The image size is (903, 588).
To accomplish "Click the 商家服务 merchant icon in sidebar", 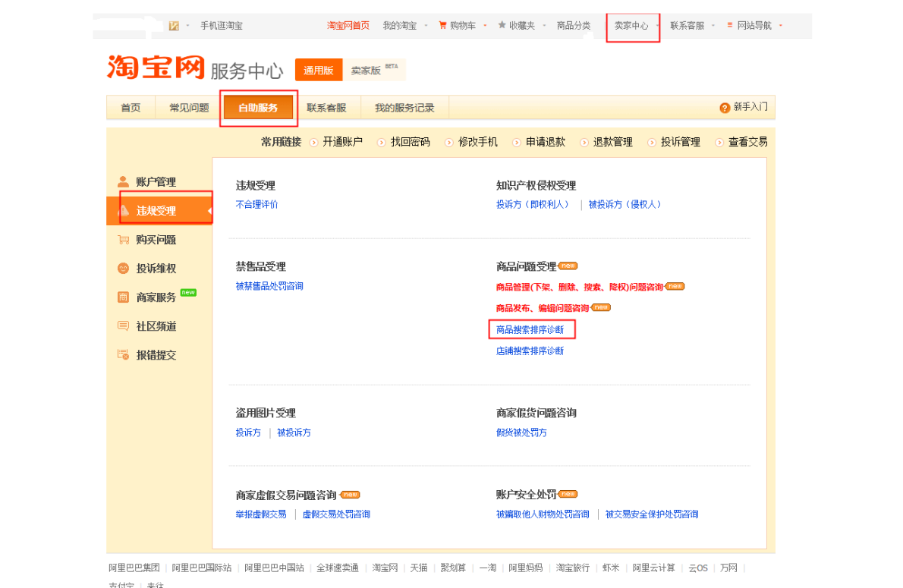I will [123, 297].
